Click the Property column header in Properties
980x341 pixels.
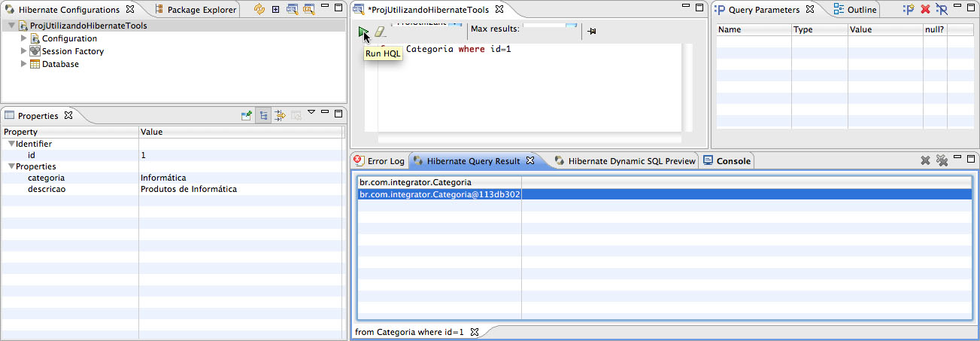click(70, 132)
